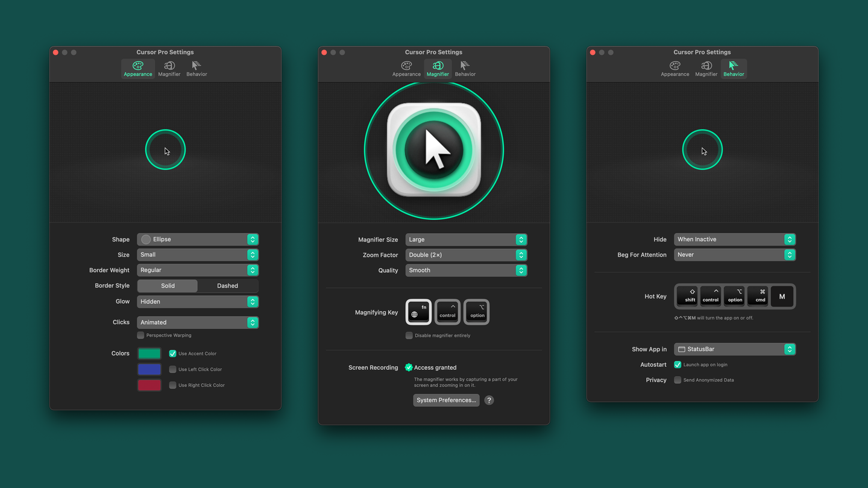Open the Show App in StatusBar dropdown

(734, 349)
